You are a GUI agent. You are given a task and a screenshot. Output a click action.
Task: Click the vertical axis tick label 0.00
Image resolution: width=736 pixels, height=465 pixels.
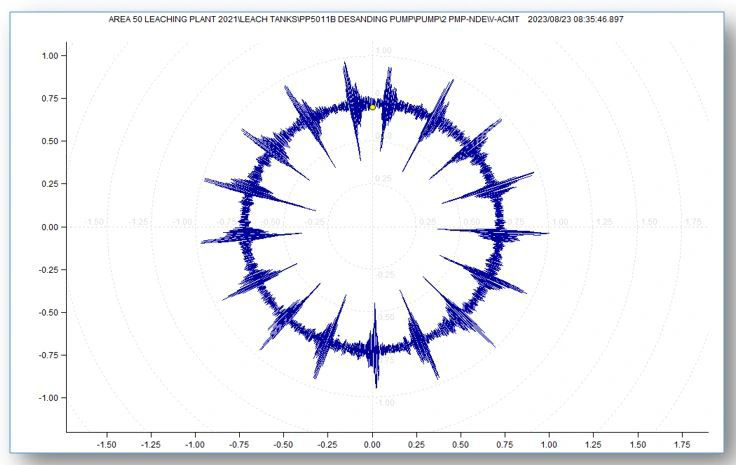(50, 227)
